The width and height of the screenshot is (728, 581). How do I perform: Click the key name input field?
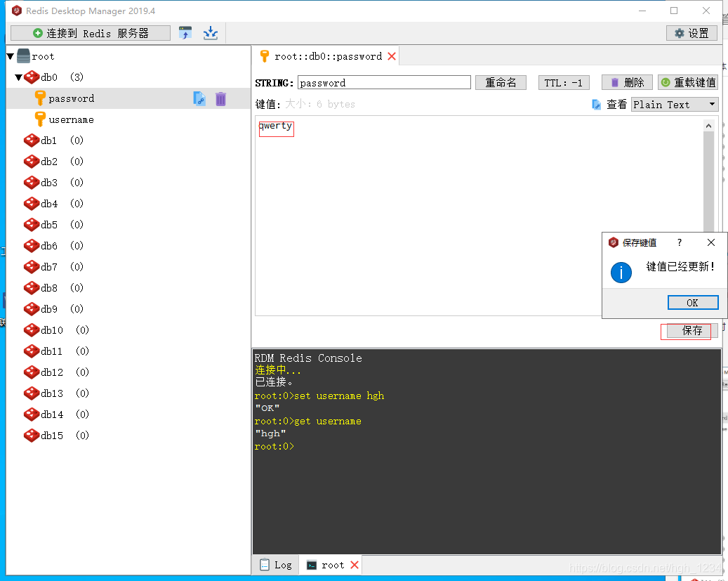tap(384, 83)
